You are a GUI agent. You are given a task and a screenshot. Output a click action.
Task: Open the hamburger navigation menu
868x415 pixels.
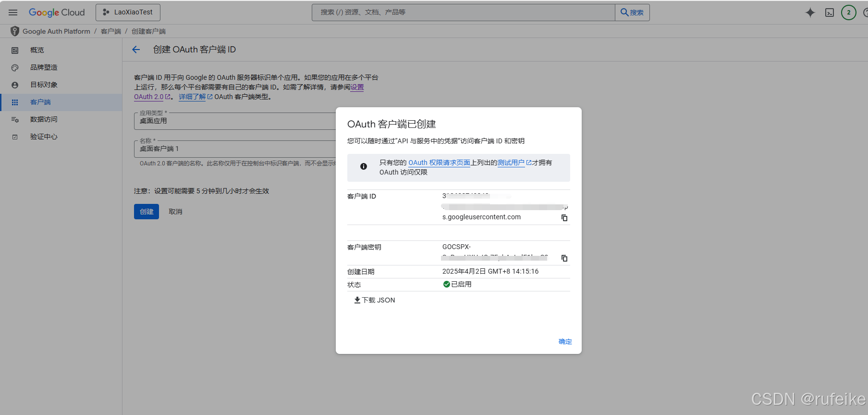(13, 13)
